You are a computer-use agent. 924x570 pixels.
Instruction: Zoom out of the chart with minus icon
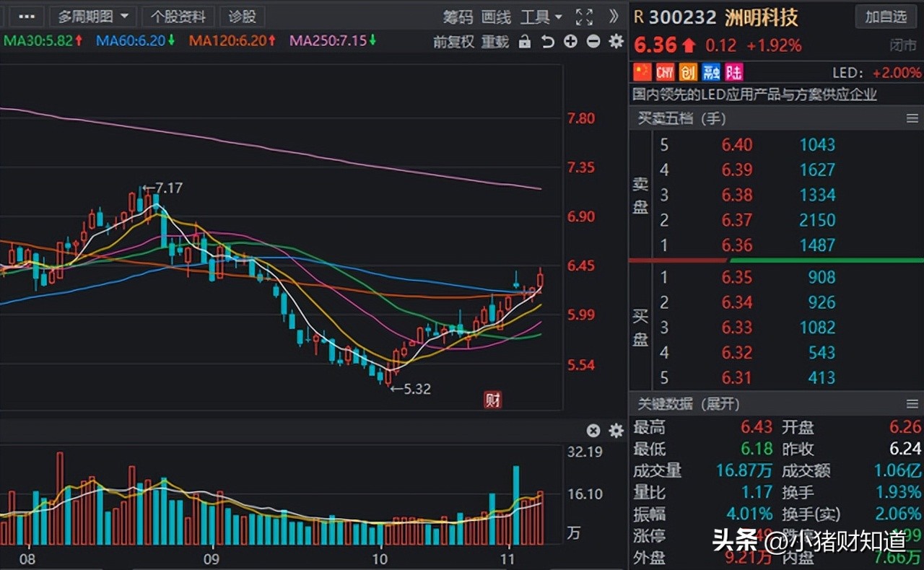pos(592,42)
